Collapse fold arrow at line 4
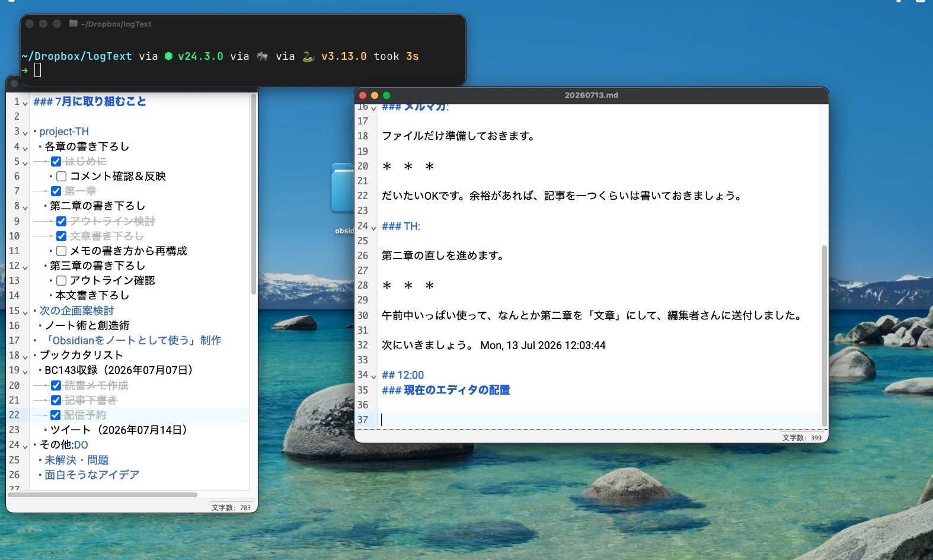The height and width of the screenshot is (560, 933). [25, 148]
